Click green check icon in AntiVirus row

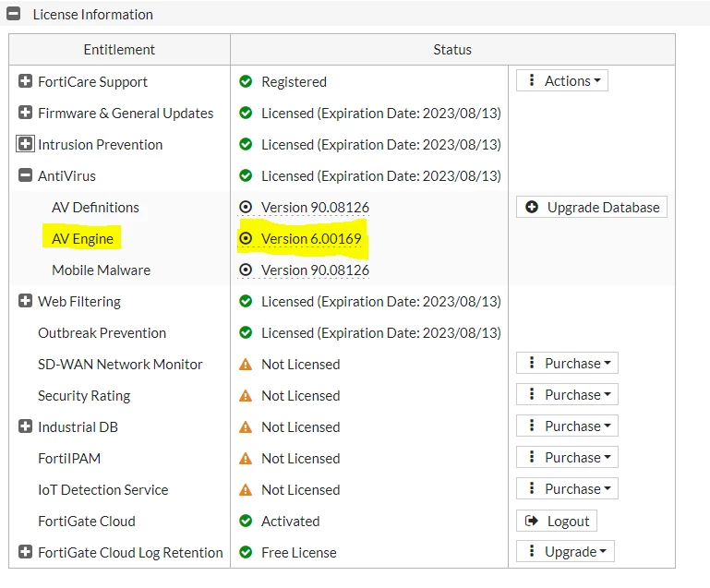pyautogui.click(x=246, y=175)
